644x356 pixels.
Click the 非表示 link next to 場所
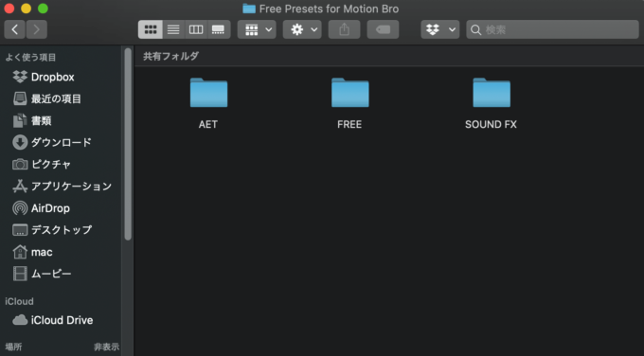pyautogui.click(x=106, y=347)
